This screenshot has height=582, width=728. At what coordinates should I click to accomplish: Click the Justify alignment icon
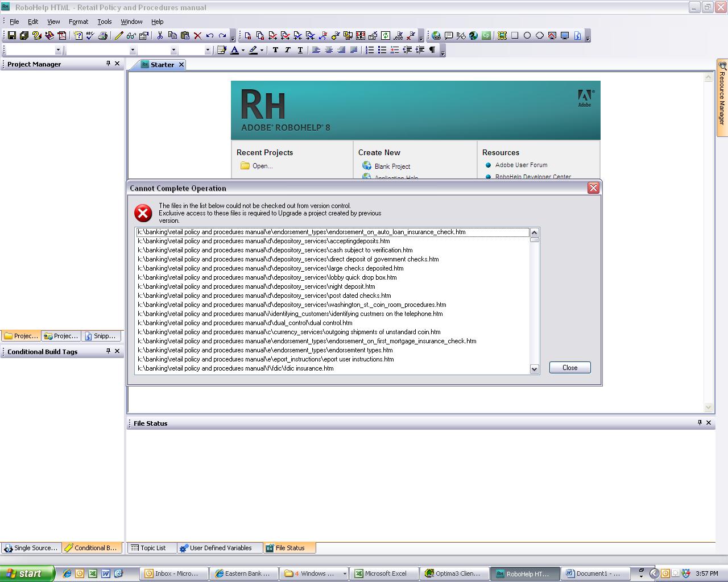click(354, 50)
